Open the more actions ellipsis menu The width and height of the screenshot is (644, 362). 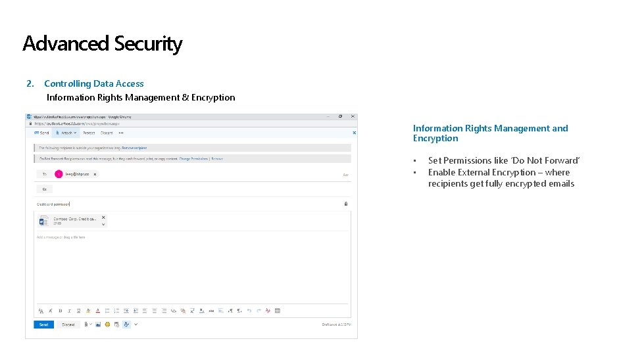[121, 133]
